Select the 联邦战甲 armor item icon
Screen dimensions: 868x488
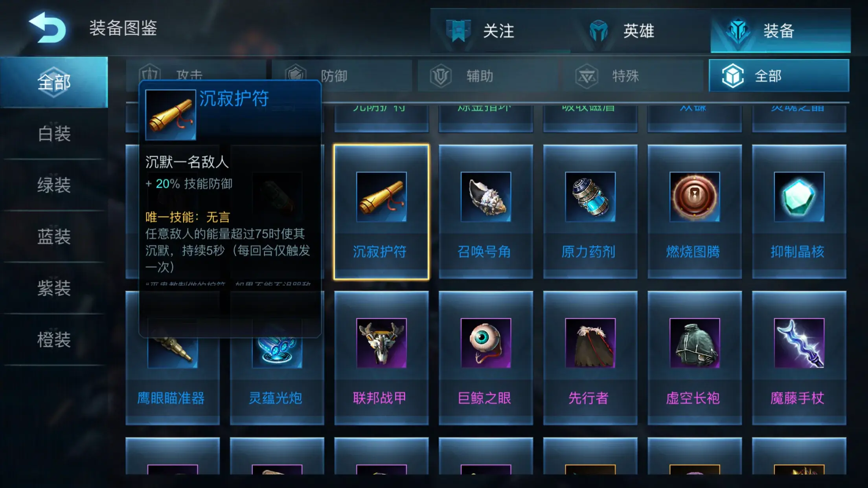[x=381, y=343]
